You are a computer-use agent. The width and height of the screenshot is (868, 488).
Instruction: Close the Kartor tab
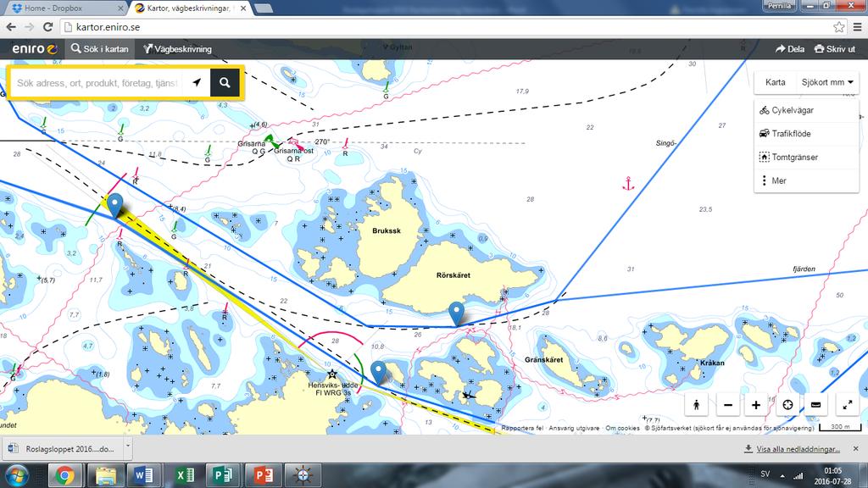(243, 8)
